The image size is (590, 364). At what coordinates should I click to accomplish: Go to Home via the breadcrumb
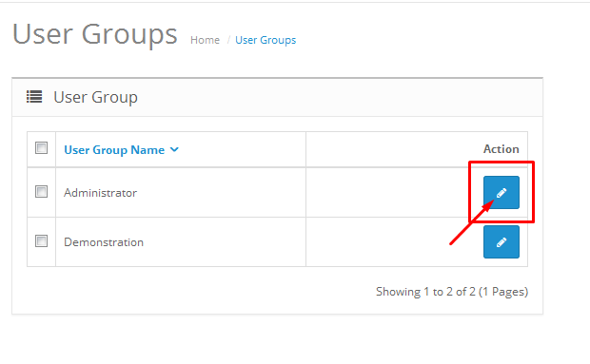pyautogui.click(x=205, y=40)
